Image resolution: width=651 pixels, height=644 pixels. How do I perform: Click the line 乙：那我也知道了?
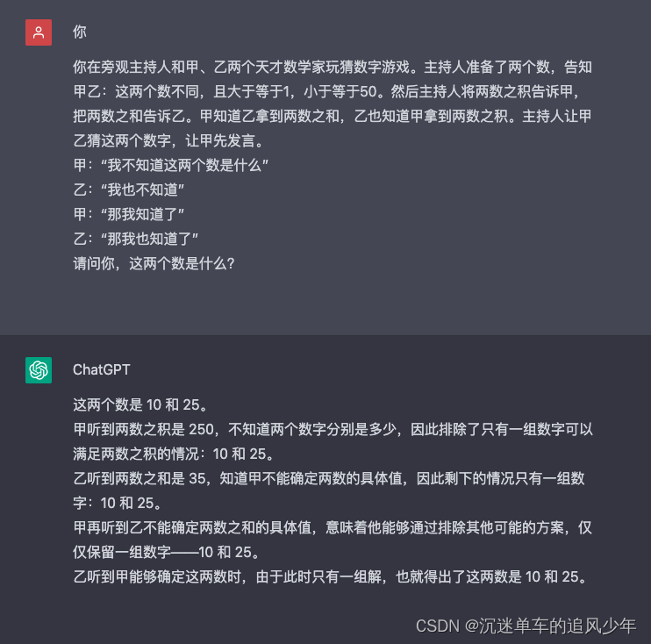click(x=136, y=239)
